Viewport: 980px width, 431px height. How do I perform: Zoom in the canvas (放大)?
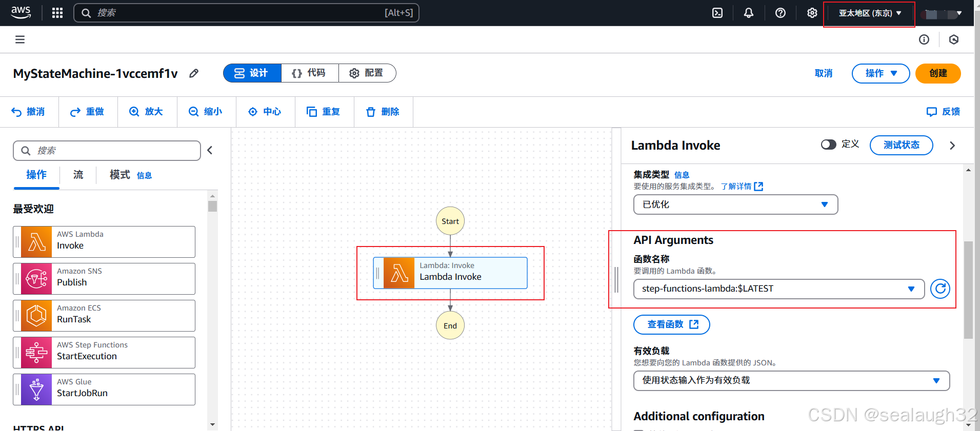click(146, 112)
